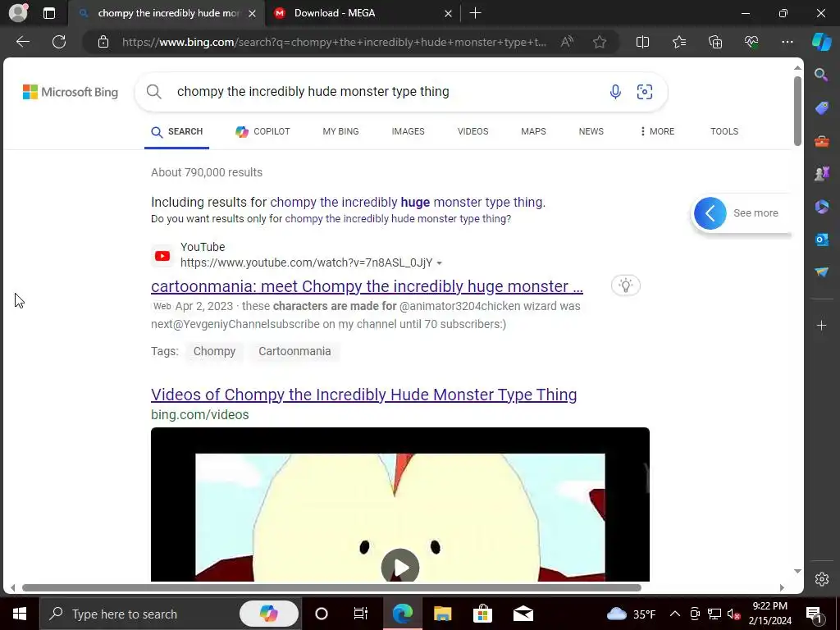Open Split screen icon
Image resolution: width=840 pixels, height=630 pixels.
click(x=642, y=42)
